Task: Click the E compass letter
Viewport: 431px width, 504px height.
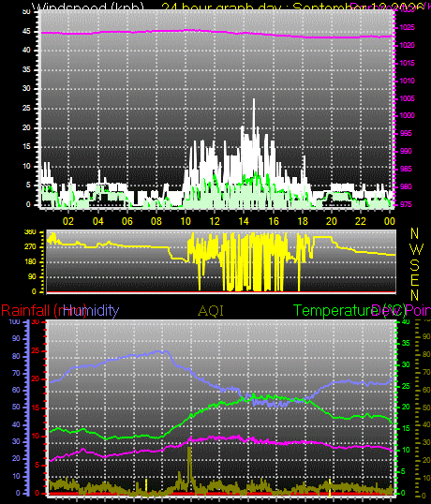Action: pos(415,280)
